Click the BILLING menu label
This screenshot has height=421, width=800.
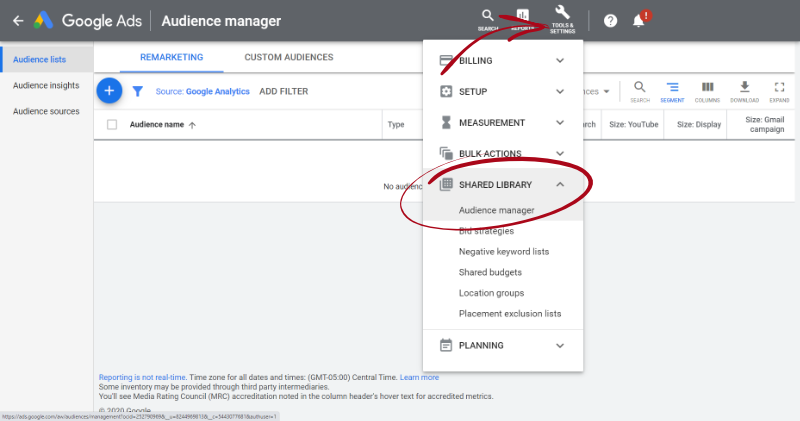pos(476,61)
